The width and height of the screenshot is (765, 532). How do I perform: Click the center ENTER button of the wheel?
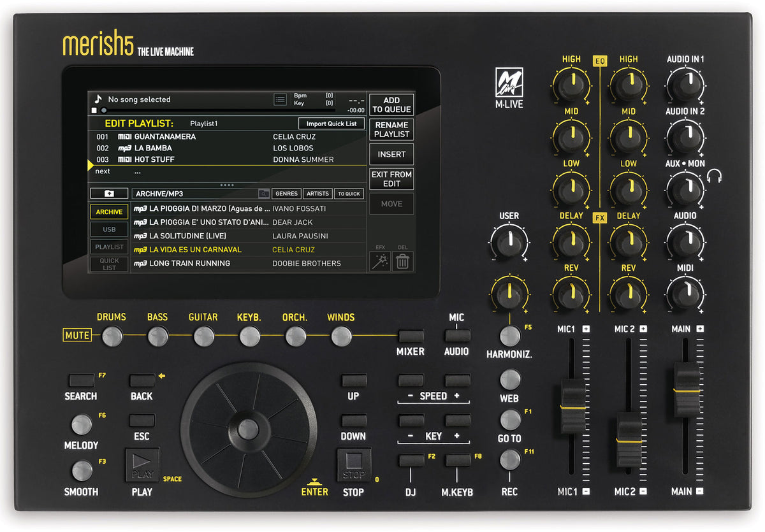pyautogui.click(x=249, y=428)
